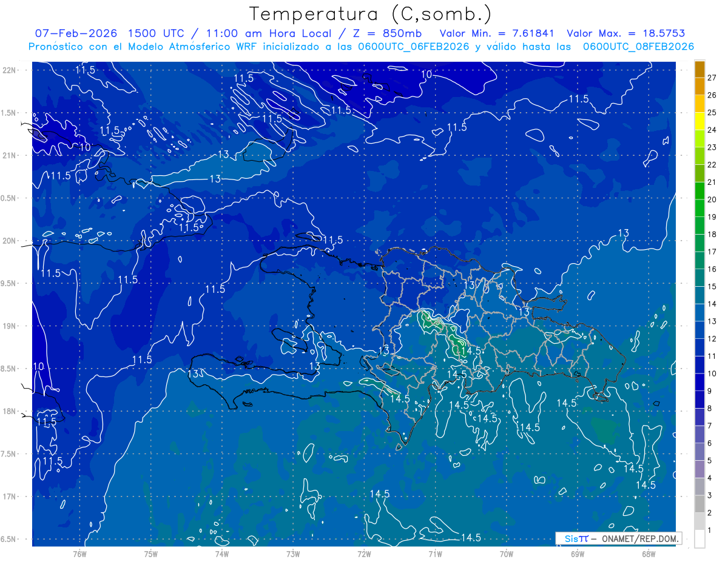The width and height of the screenshot is (728, 562).
Task: Click the "ONAMET/REP.DOM." logo box
Action: tap(619, 538)
